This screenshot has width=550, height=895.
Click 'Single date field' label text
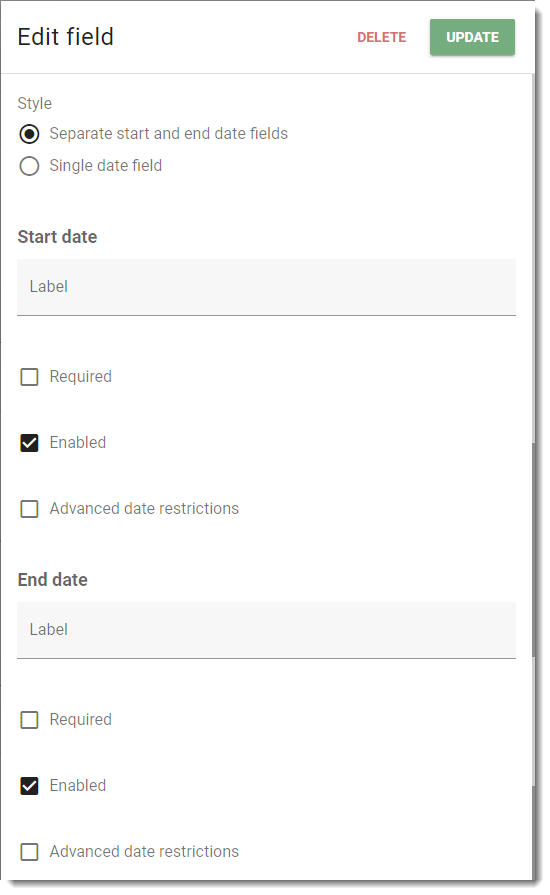coord(106,166)
